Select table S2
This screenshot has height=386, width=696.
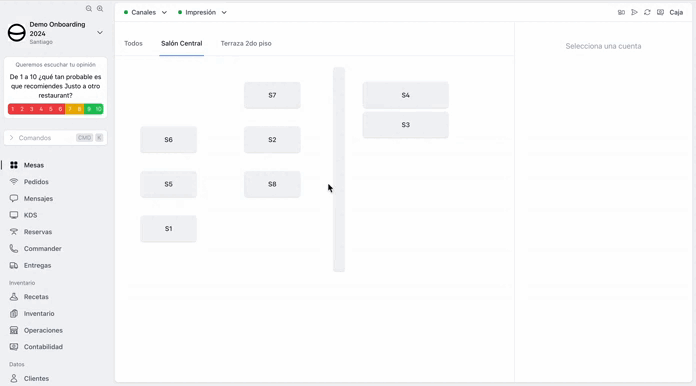coord(272,140)
